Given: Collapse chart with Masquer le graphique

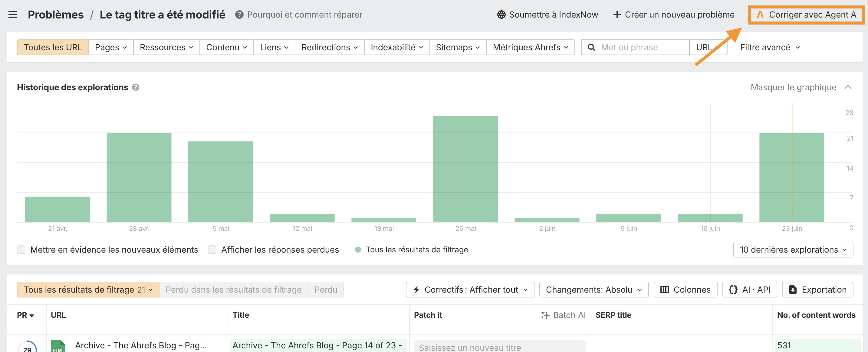Looking at the screenshot, I should [x=801, y=87].
